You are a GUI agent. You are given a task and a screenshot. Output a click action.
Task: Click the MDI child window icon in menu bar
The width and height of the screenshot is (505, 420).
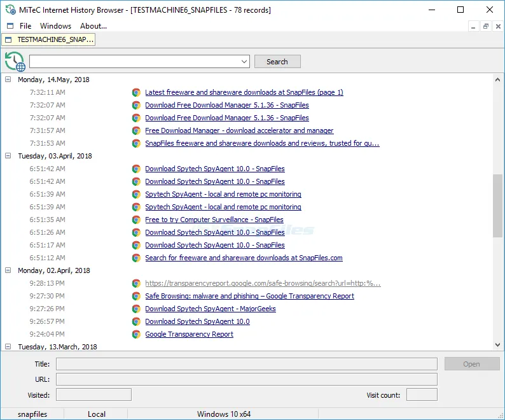(x=10, y=26)
